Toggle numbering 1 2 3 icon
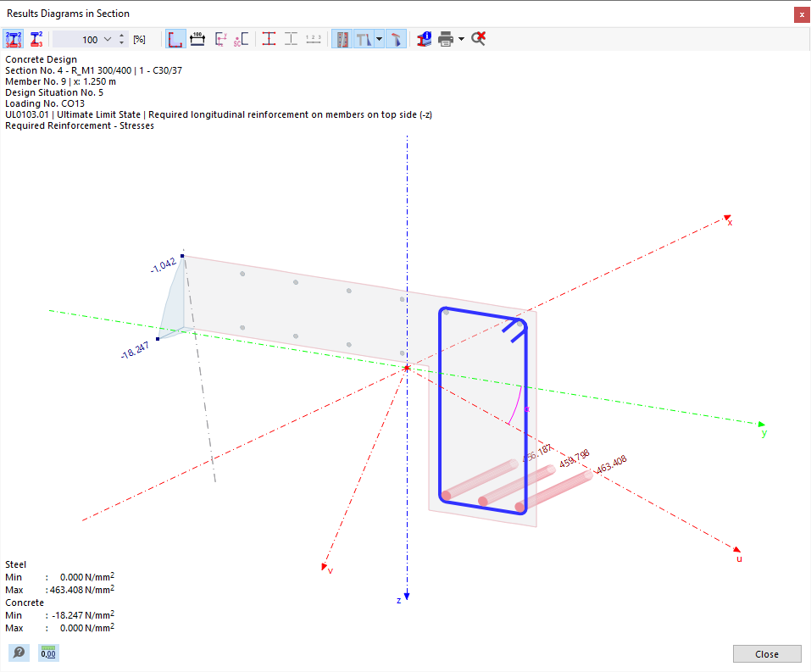Viewport: 811px width, 672px height. click(x=314, y=39)
